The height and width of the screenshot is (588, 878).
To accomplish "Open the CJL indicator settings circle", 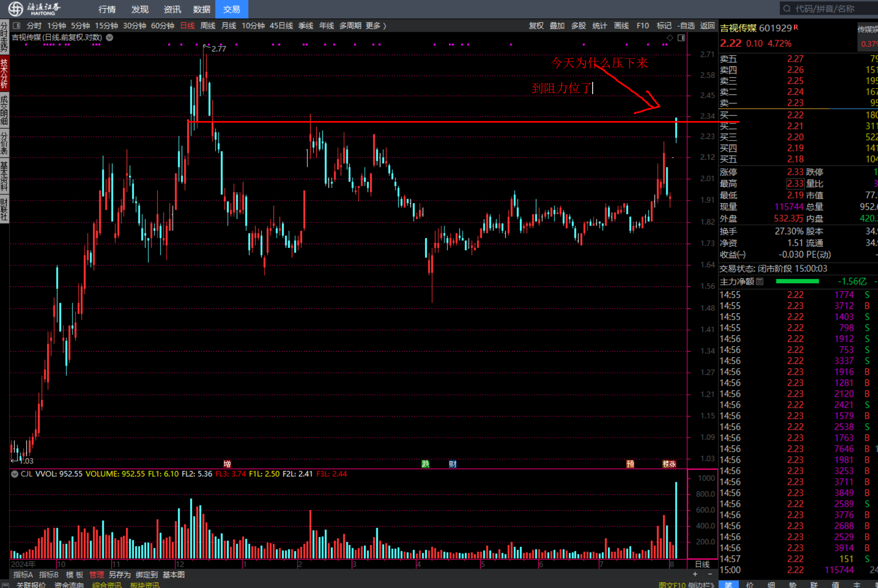I will coord(15,474).
